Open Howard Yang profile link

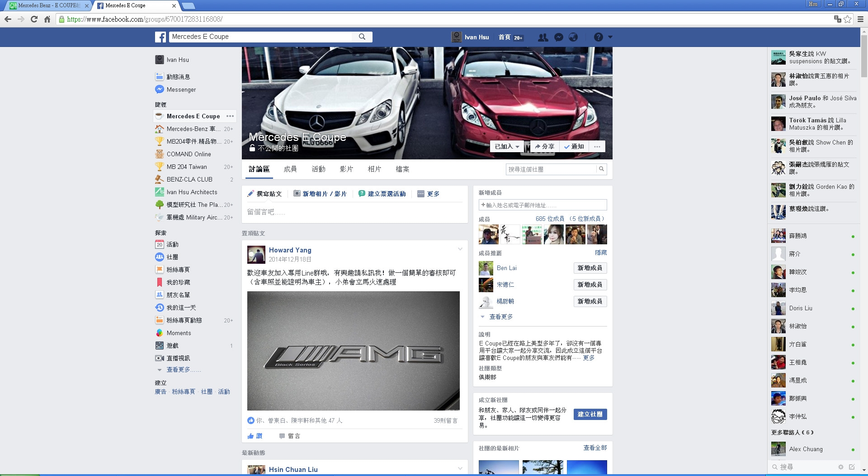(290, 250)
